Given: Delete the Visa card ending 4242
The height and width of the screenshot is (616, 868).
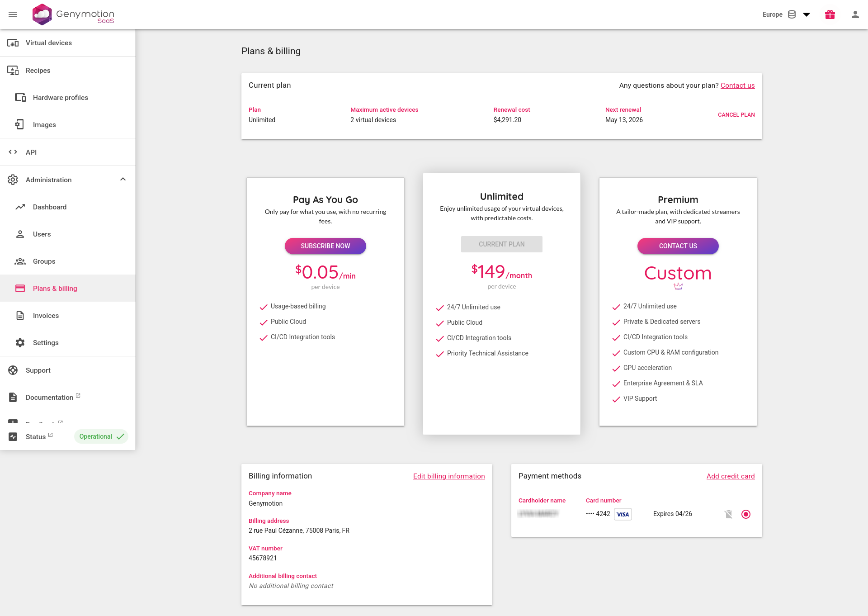Looking at the screenshot, I should pos(728,514).
